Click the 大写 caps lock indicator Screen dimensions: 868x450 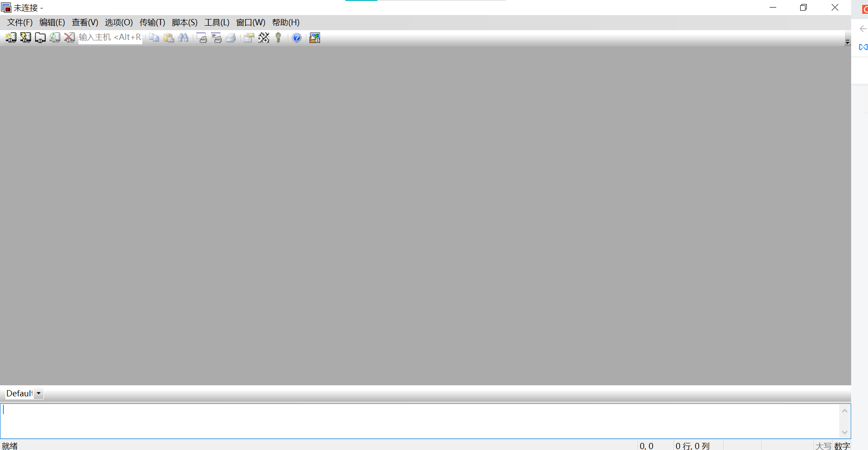tap(823, 446)
